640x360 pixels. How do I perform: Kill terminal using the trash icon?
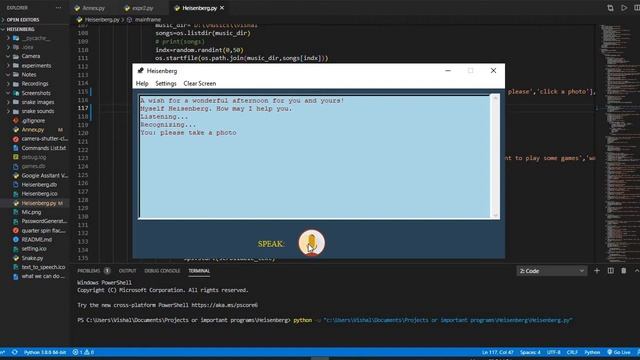624,271
